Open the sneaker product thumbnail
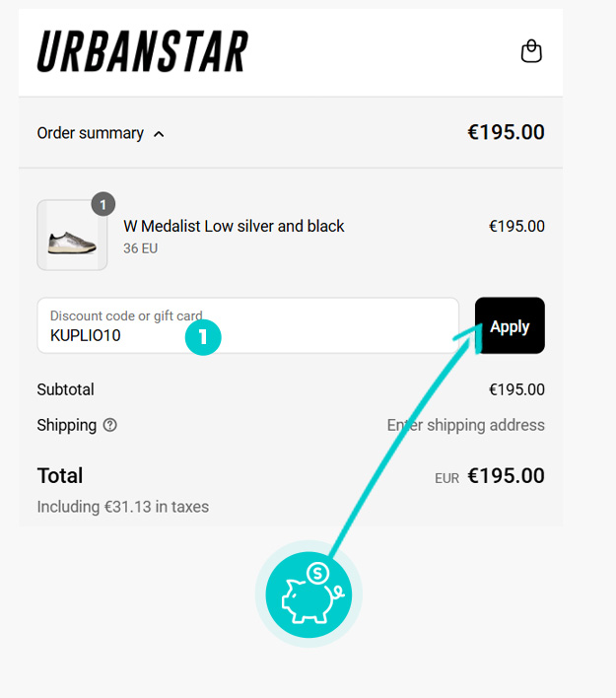The width and height of the screenshot is (616, 698). 71,237
